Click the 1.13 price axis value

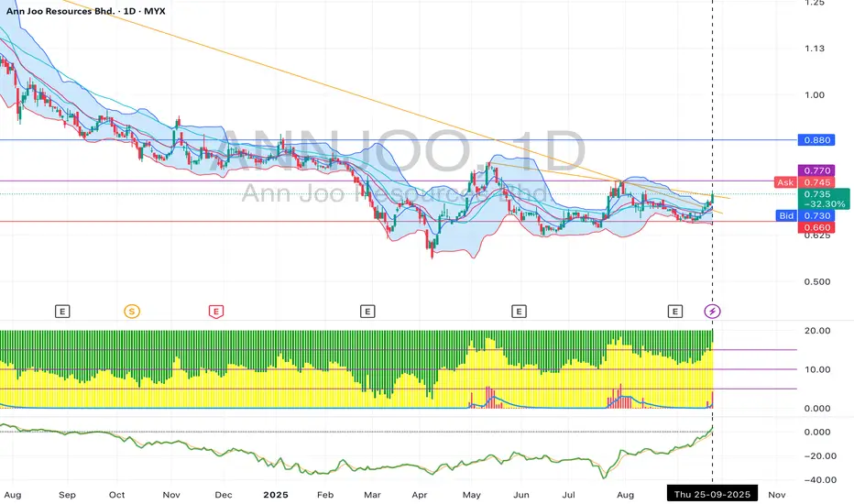(815, 49)
